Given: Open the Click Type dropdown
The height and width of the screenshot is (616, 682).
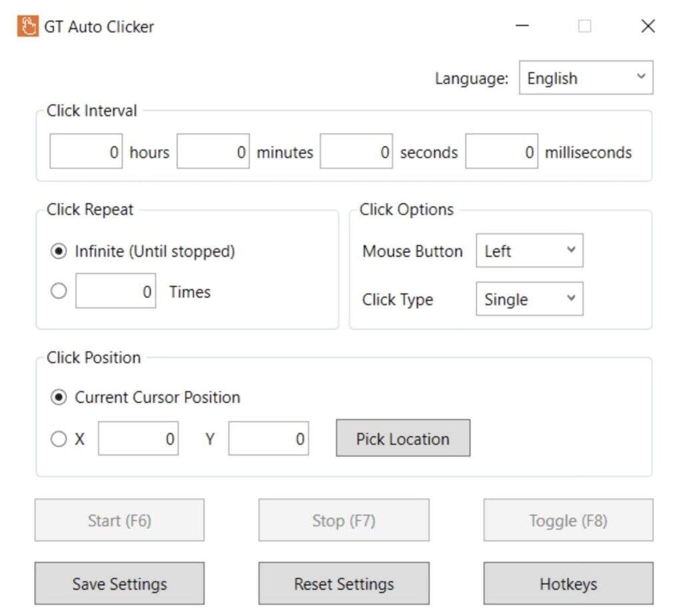Looking at the screenshot, I should click(x=529, y=300).
